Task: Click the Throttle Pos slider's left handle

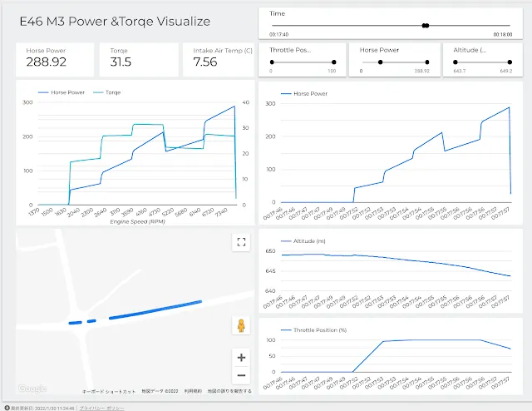Action: point(272,62)
